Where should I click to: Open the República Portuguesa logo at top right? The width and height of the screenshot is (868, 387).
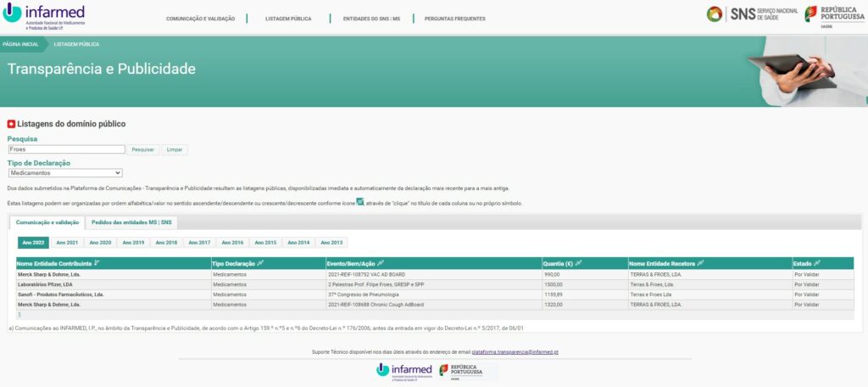[x=834, y=15]
